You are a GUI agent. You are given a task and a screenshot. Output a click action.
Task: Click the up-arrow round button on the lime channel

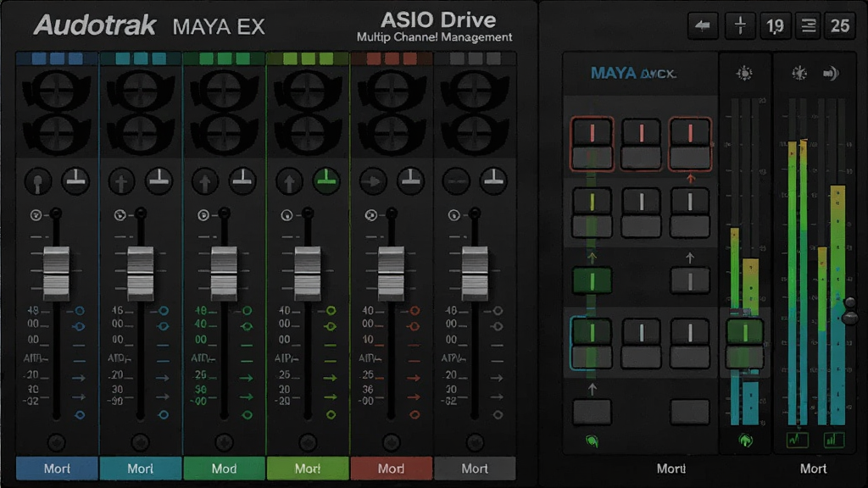pos(288,181)
